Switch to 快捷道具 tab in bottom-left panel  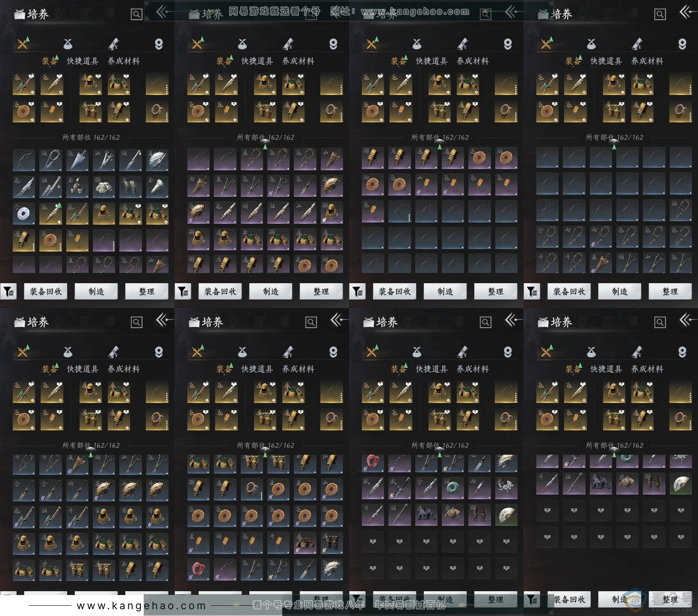pos(83,369)
